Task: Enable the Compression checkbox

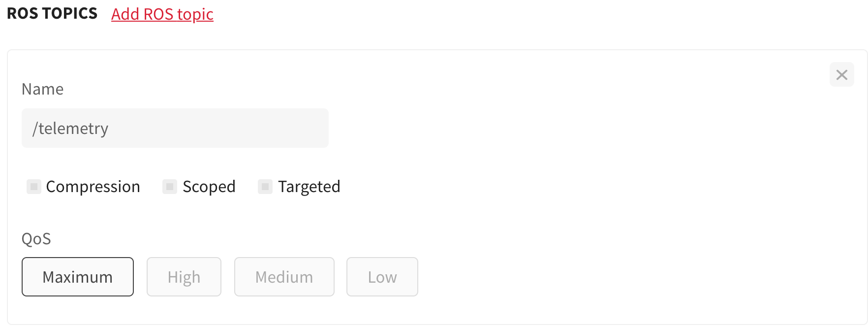Action: 34,187
